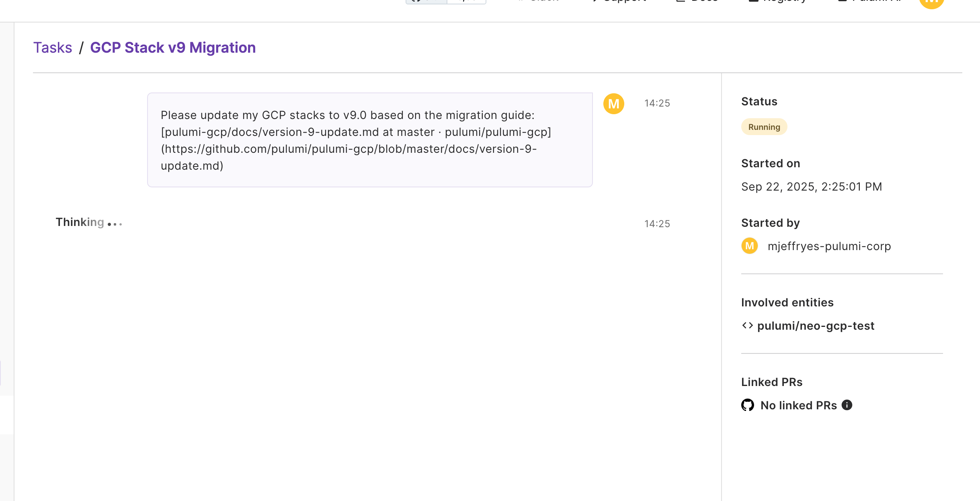Click the Thinking progress indicator
The width and height of the screenshot is (980, 501).
(89, 222)
